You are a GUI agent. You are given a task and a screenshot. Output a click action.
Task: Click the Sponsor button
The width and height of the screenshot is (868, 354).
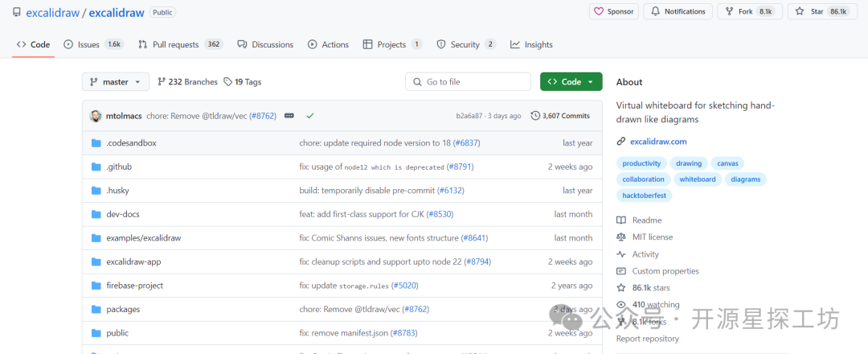(x=613, y=11)
